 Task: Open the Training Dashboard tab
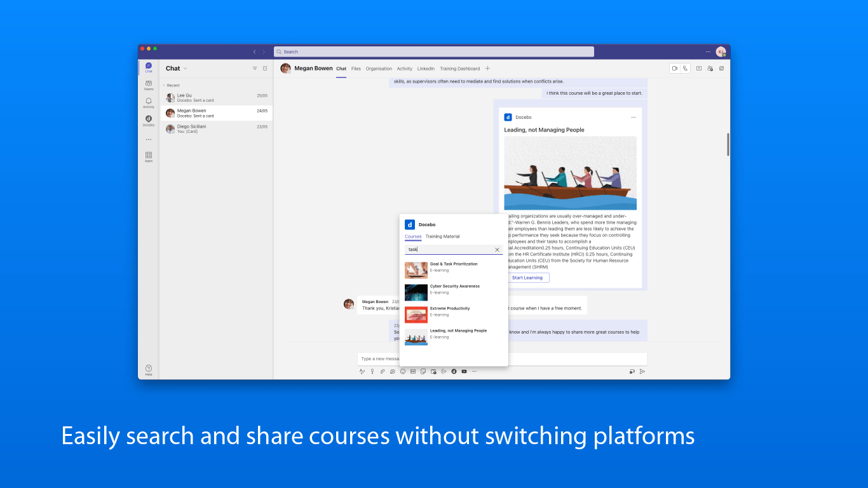(x=460, y=69)
